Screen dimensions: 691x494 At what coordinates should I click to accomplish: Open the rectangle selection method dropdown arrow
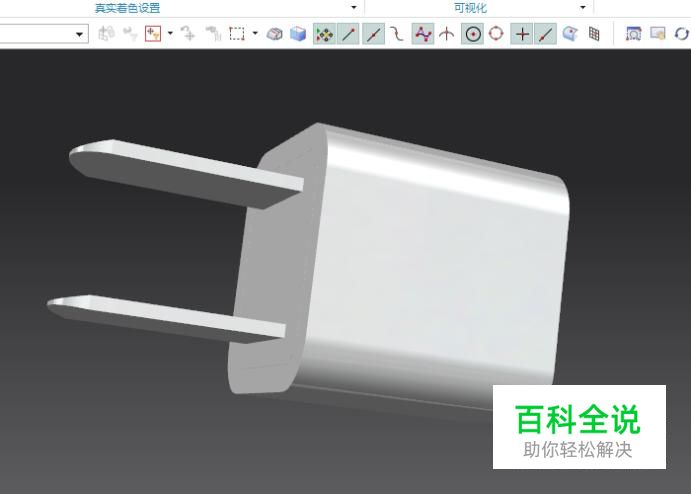point(255,33)
